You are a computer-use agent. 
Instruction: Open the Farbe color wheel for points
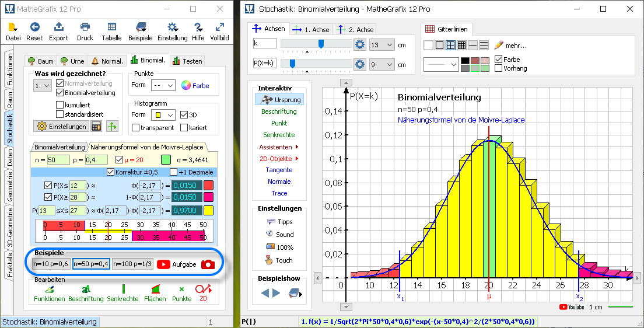(x=186, y=85)
